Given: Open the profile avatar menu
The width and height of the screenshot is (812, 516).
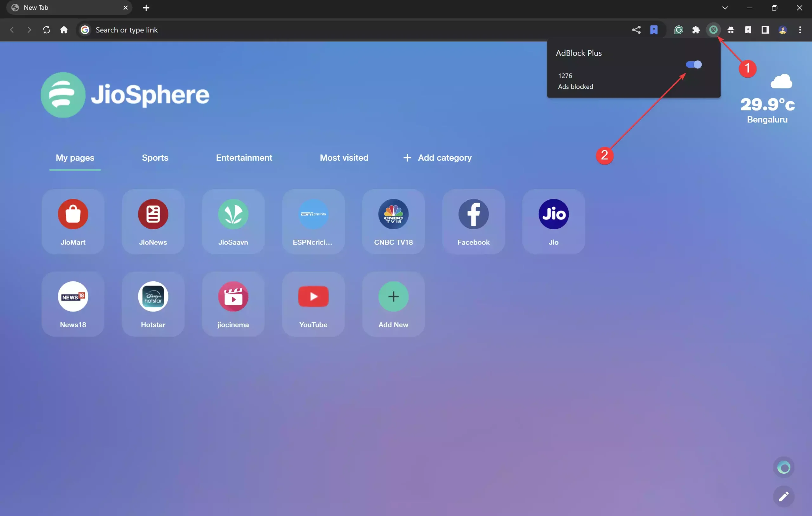Looking at the screenshot, I should point(783,30).
